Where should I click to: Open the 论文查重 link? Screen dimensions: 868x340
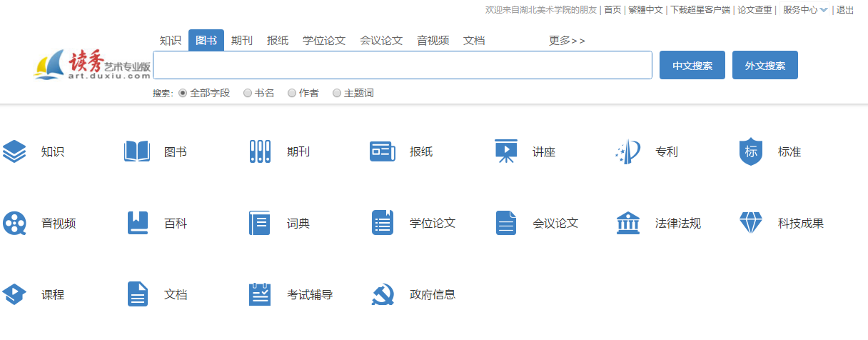[x=755, y=10]
